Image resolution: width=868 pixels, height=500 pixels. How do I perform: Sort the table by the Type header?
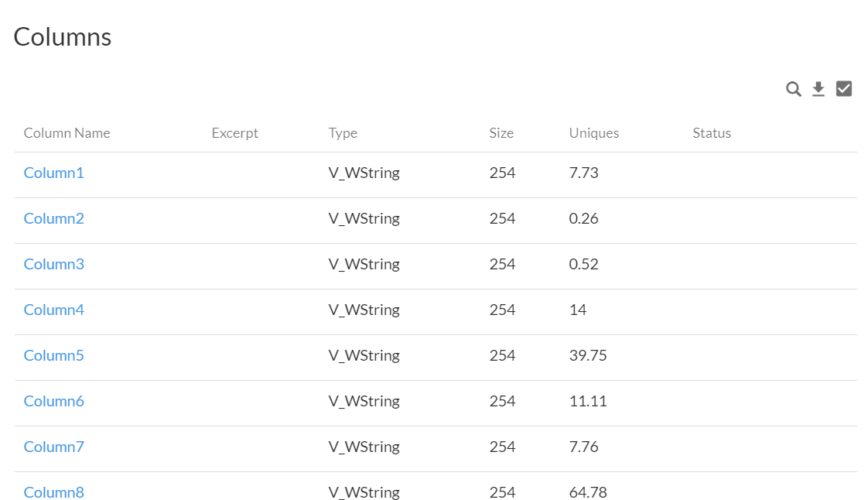coord(343,132)
